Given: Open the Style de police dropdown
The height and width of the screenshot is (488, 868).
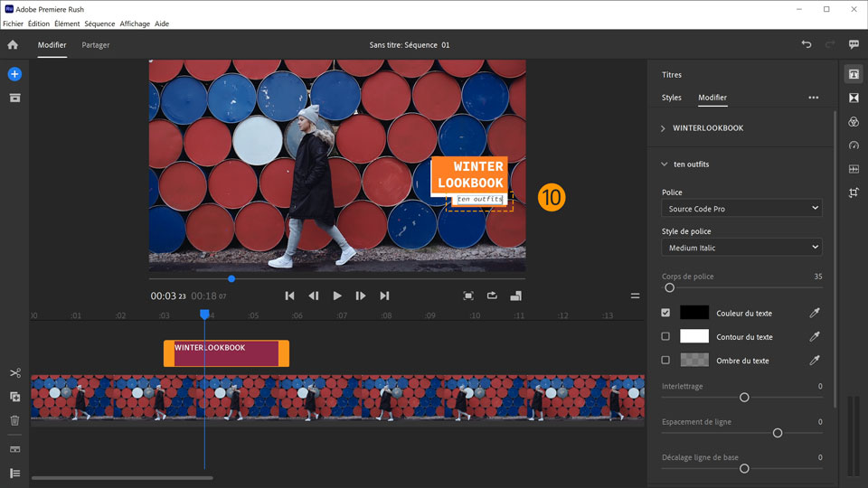Looking at the screenshot, I should click(x=741, y=248).
